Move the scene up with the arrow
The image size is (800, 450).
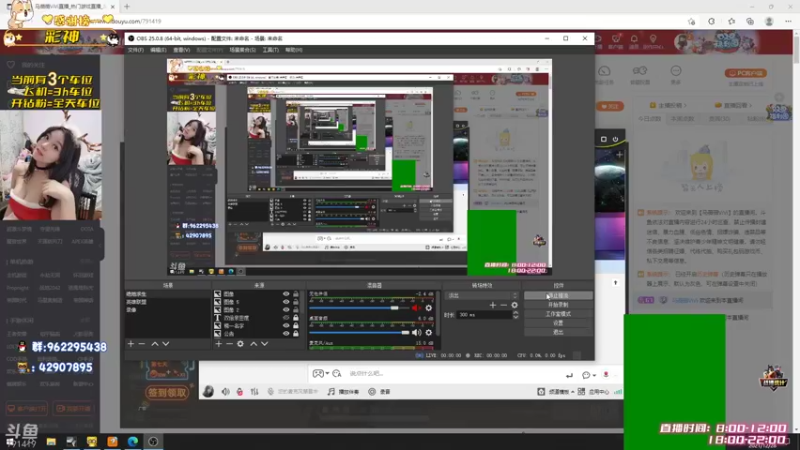[155, 344]
